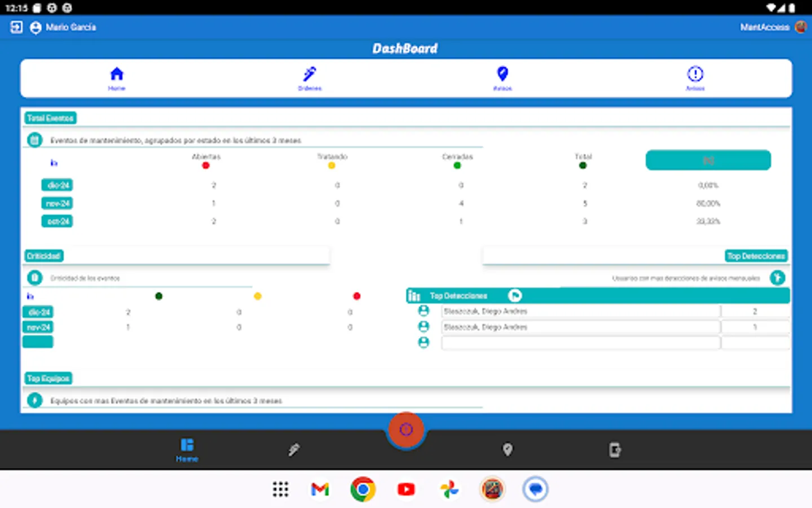Click the user icon beside Slaszczuk first row
This screenshot has width=812, height=508.
[423, 310]
